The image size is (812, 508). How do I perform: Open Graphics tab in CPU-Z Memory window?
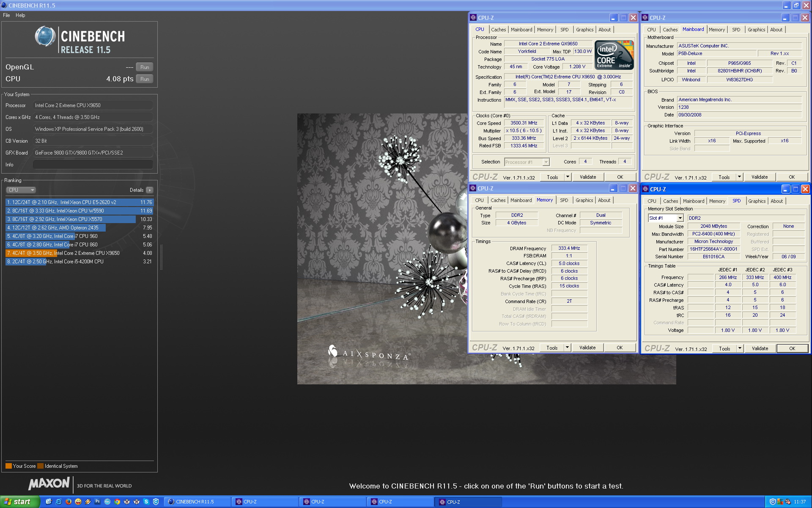click(x=584, y=200)
